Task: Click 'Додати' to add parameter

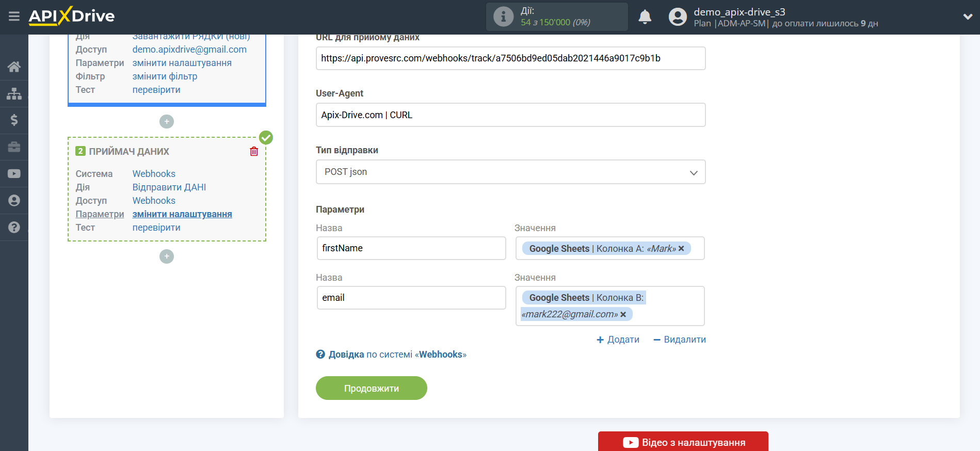Action: (x=618, y=340)
